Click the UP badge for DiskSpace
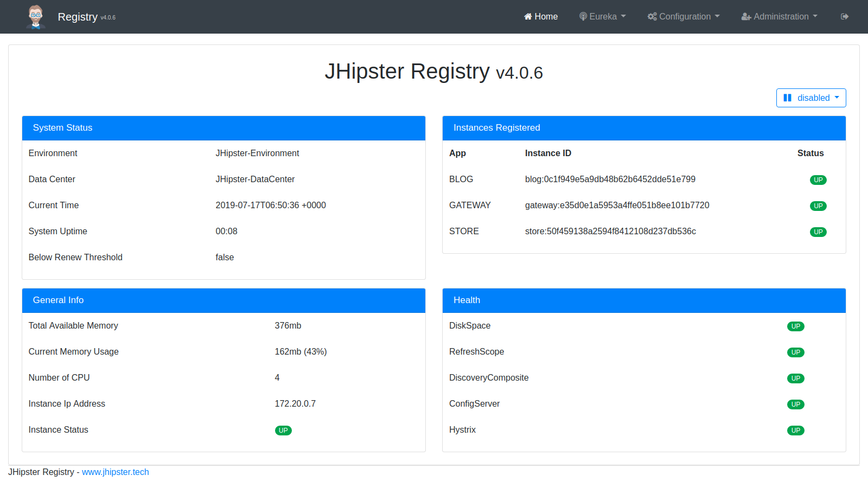This screenshot has height=488, width=868. click(x=795, y=326)
